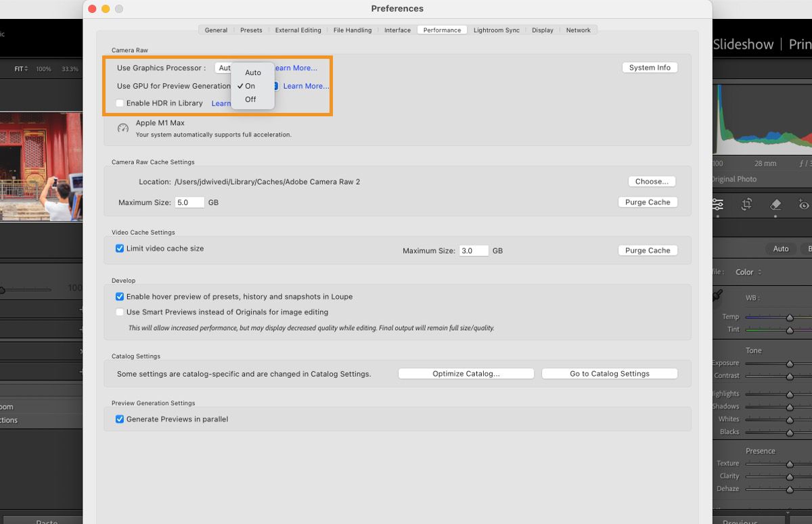Open the File Handling tab
Viewport: 812px width, 524px height.
[x=352, y=30]
